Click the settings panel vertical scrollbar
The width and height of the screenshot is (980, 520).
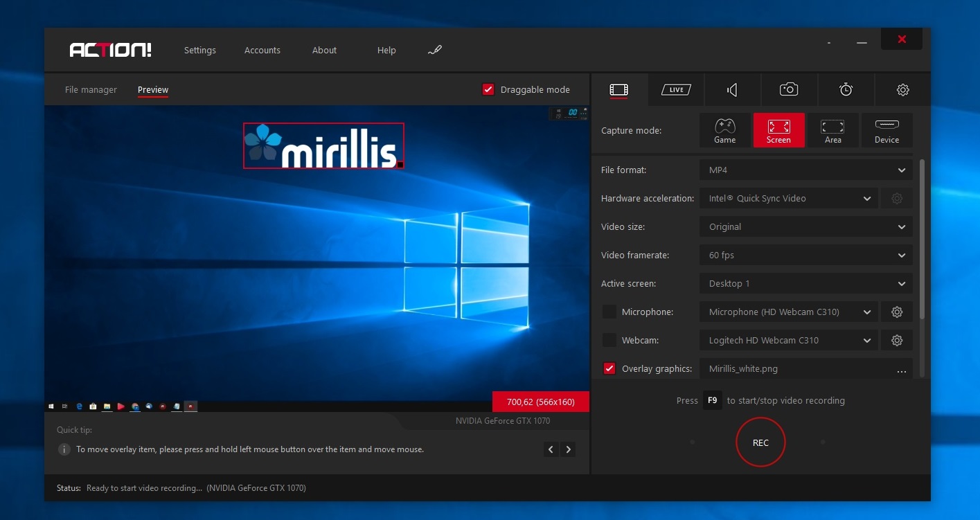click(922, 239)
